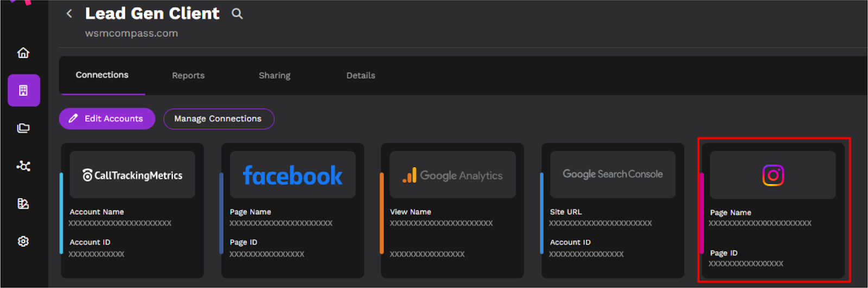The height and width of the screenshot is (288, 868).
Task: Select the Google Search Console connection card
Action: (x=612, y=210)
